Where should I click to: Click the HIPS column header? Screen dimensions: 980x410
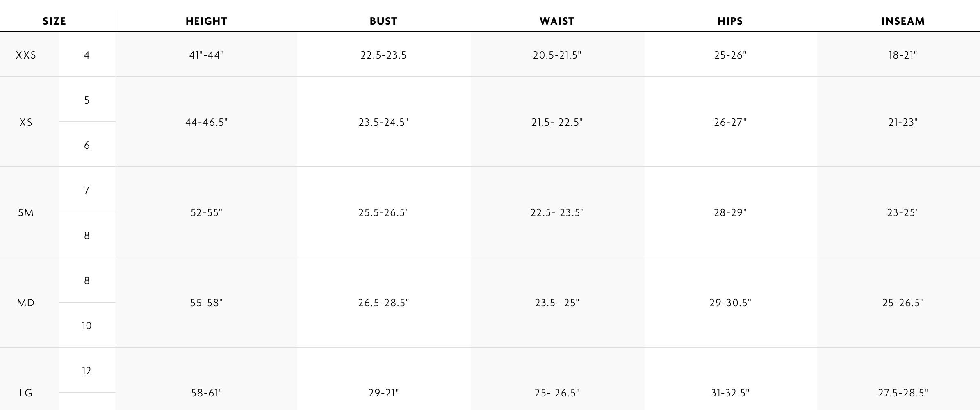[x=730, y=21]
